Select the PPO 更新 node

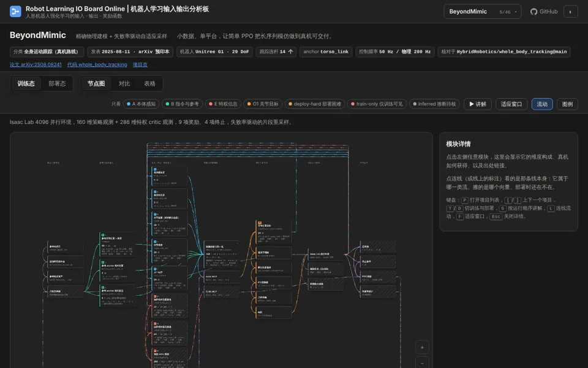[x=379, y=277]
